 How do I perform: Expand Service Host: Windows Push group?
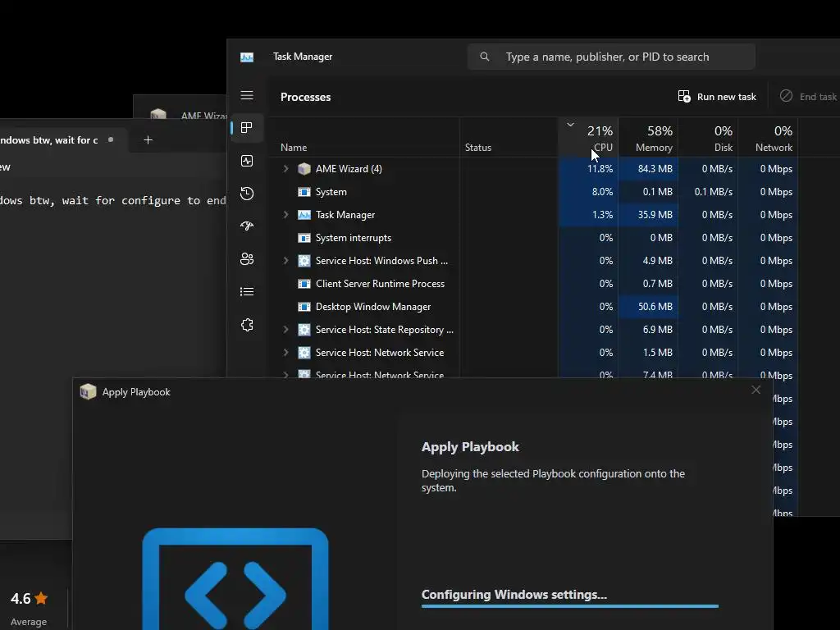[x=285, y=261]
